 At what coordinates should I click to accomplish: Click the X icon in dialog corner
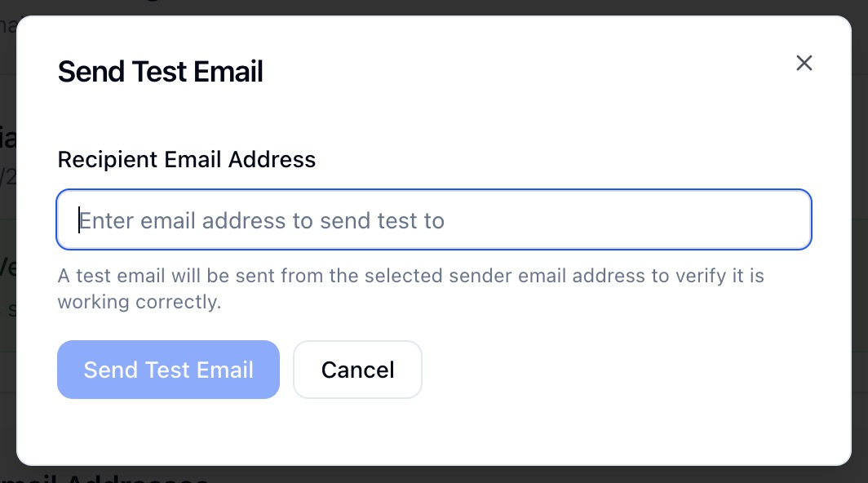pos(804,64)
